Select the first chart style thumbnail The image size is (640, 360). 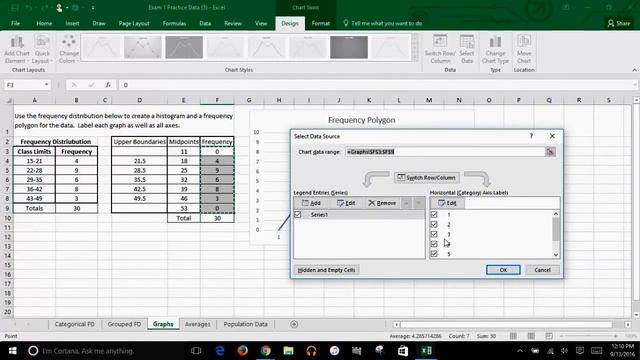coord(101,47)
